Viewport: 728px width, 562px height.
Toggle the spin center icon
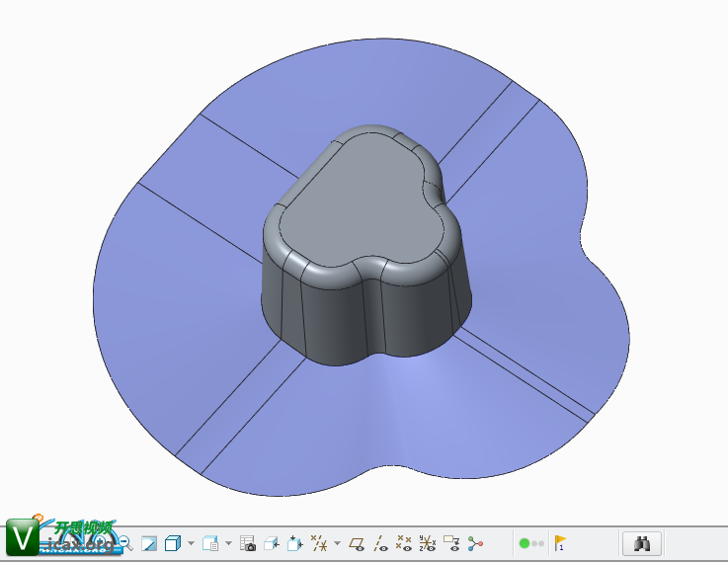[476, 543]
